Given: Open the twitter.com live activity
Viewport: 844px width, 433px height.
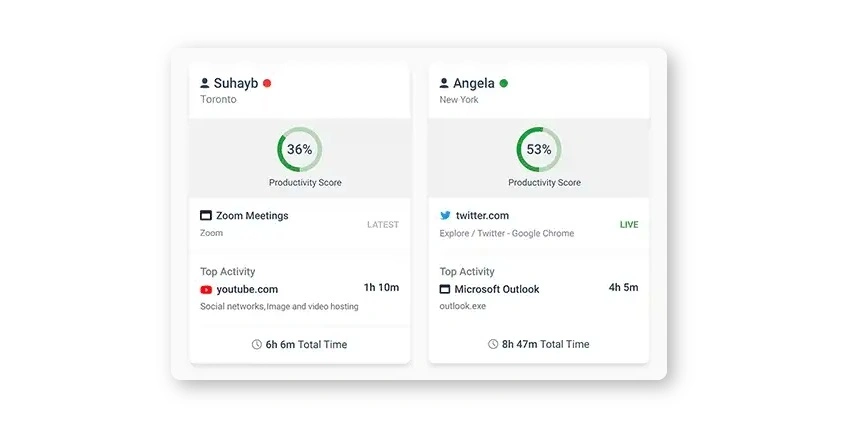Looking at the screenshot, I should [482, 215].
